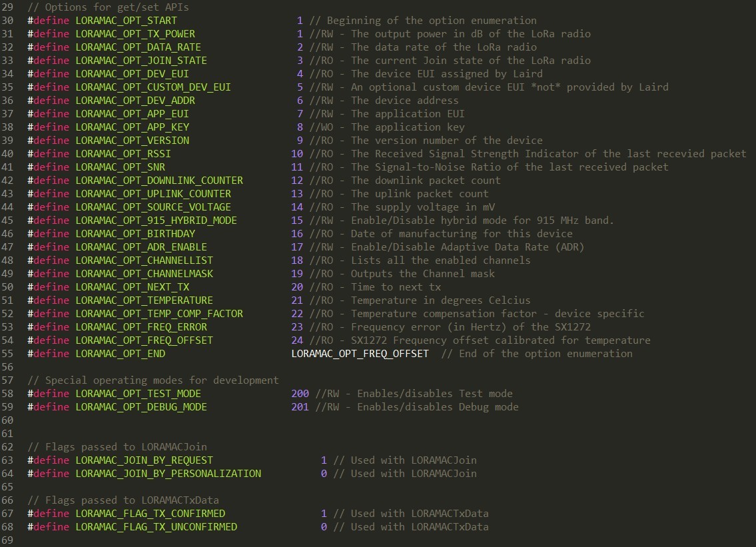Click the '#define' keyword before LORAMAC_JOIN_BY_PERSONALIZATION

[48, 474]
